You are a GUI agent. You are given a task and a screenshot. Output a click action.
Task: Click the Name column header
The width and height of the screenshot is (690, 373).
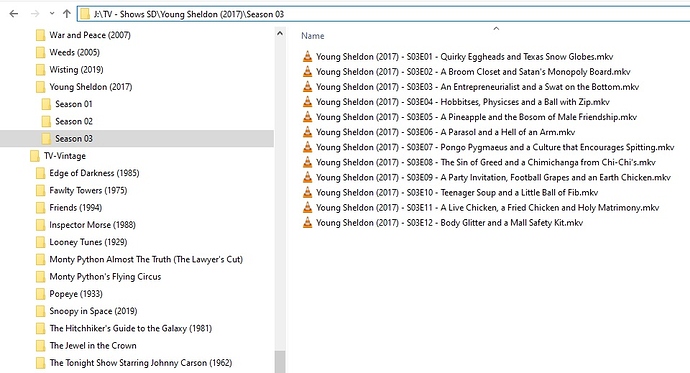312,36
